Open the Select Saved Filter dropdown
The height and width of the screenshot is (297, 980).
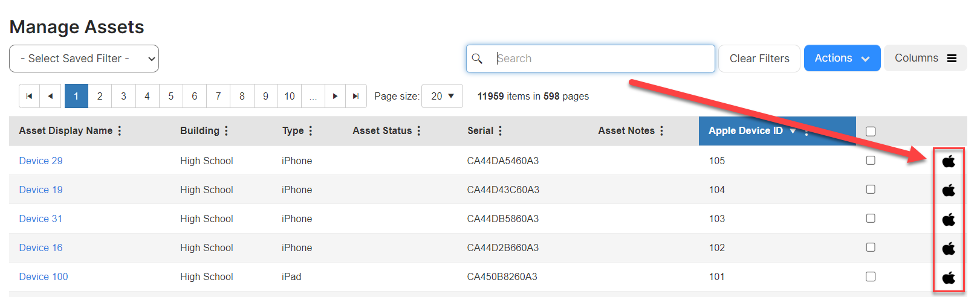[x=84, y=59]
